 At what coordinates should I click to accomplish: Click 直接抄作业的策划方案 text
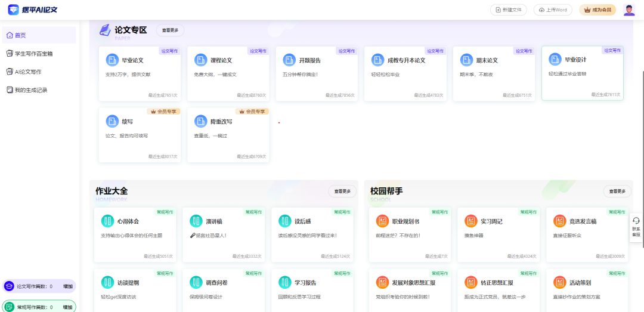tap(577, 297)
